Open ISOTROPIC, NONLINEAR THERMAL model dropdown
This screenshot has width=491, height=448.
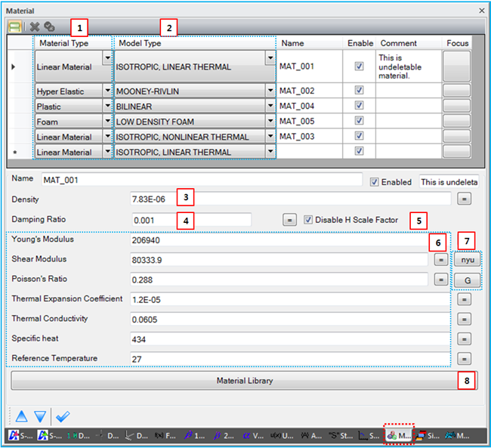pyautogui.click(x=270, y=136)
